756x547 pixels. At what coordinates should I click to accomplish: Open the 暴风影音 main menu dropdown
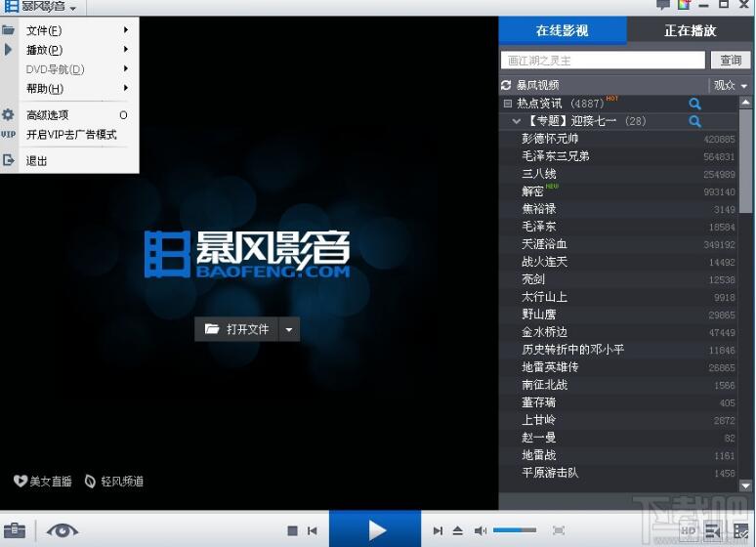40,7
